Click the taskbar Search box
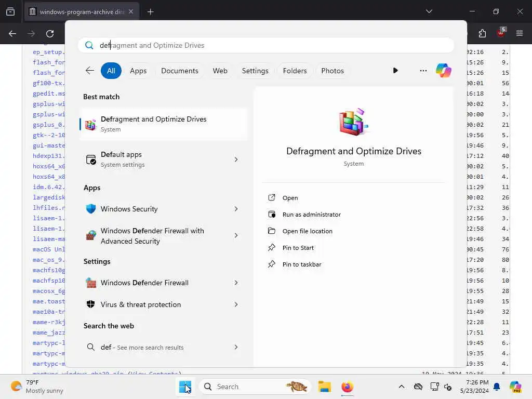This screenshot has width=532, height=399. [255, 387]
